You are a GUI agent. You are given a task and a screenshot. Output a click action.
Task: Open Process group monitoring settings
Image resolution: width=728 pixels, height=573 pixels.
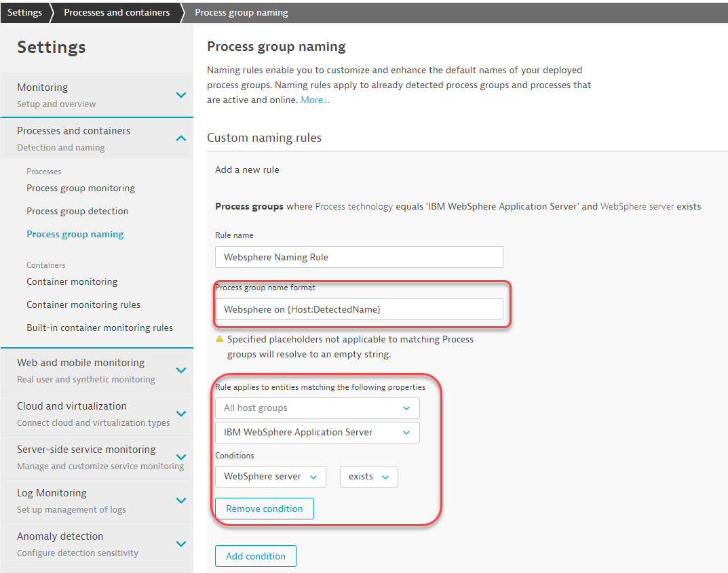pos(81,188)
